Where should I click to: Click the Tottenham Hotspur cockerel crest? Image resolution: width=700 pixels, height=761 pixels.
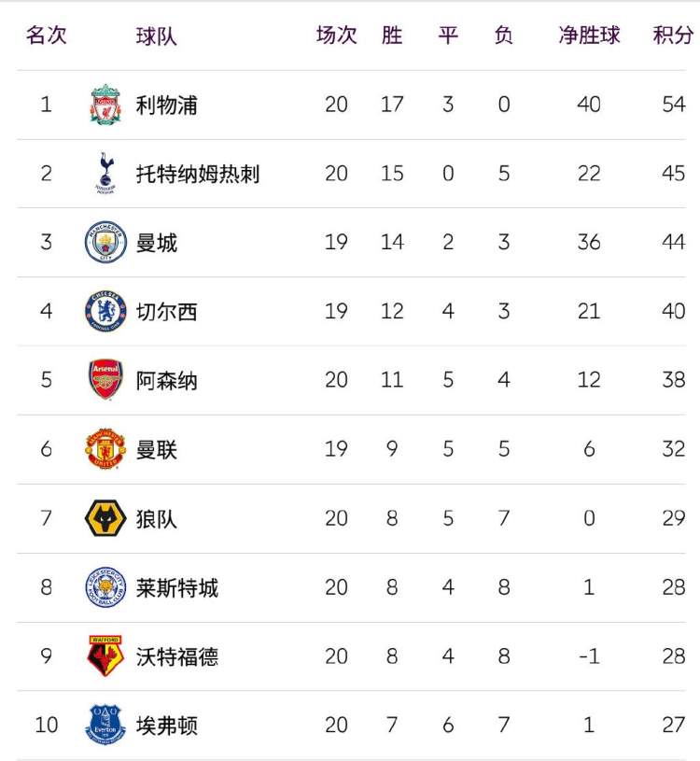105,174
